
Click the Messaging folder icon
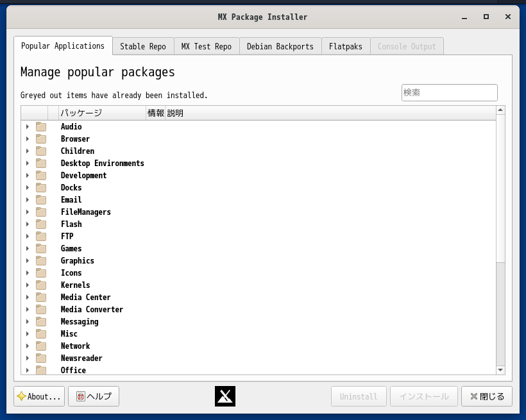click(41, 322)
